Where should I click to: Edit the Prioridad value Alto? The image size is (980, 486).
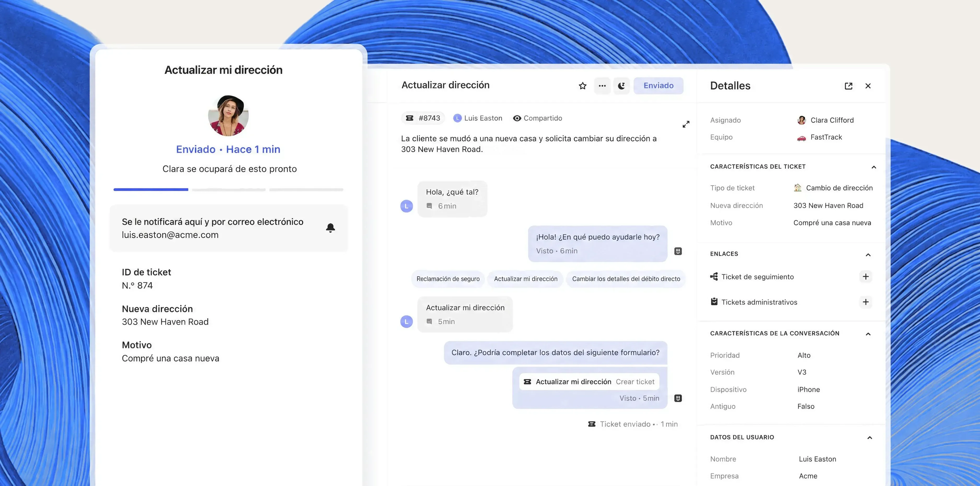click(804, 355)
